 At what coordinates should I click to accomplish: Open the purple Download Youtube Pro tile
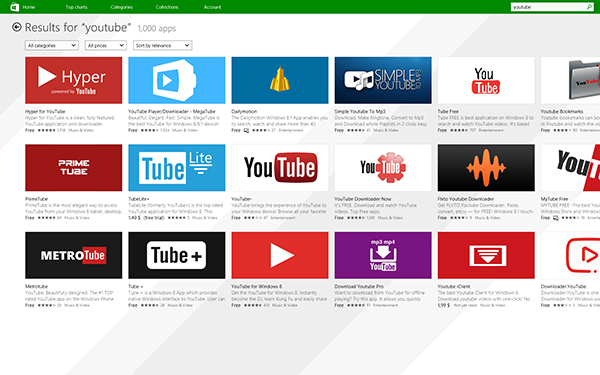[383, 255]
